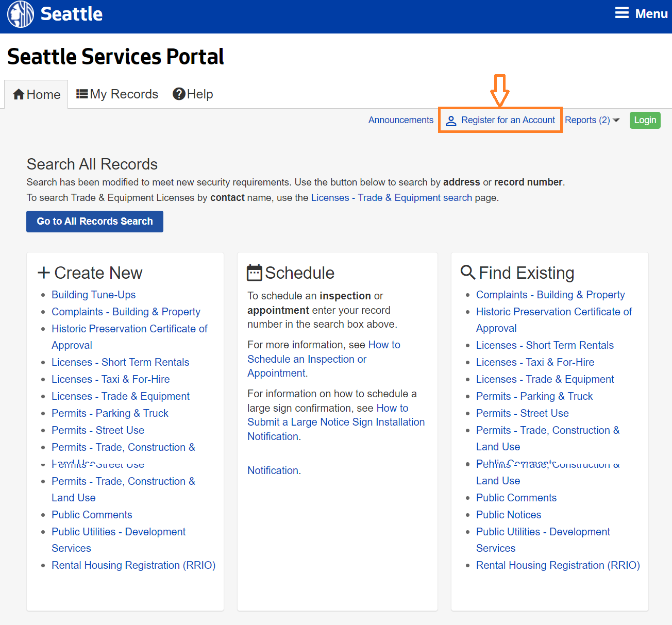The image size is (672, 625).
Task: Find existing Public Utilities - Development Services
Action: [543, 540]
